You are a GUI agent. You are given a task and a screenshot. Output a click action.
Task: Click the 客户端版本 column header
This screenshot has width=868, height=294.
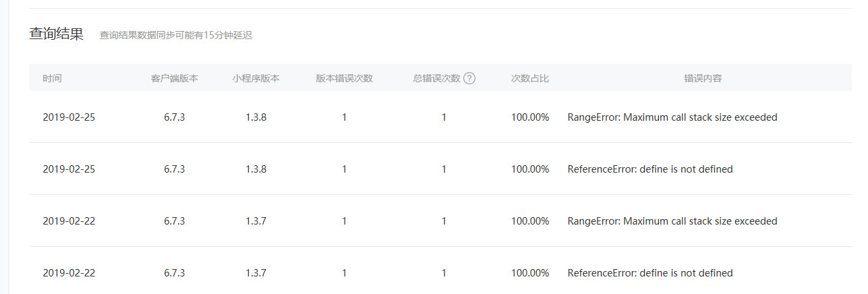click(174, 78)
